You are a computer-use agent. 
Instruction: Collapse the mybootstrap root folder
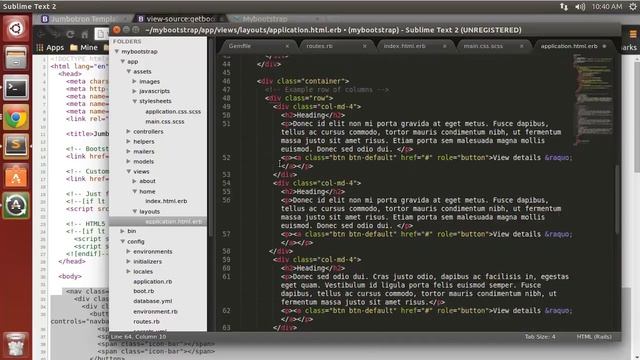[117, 51]
